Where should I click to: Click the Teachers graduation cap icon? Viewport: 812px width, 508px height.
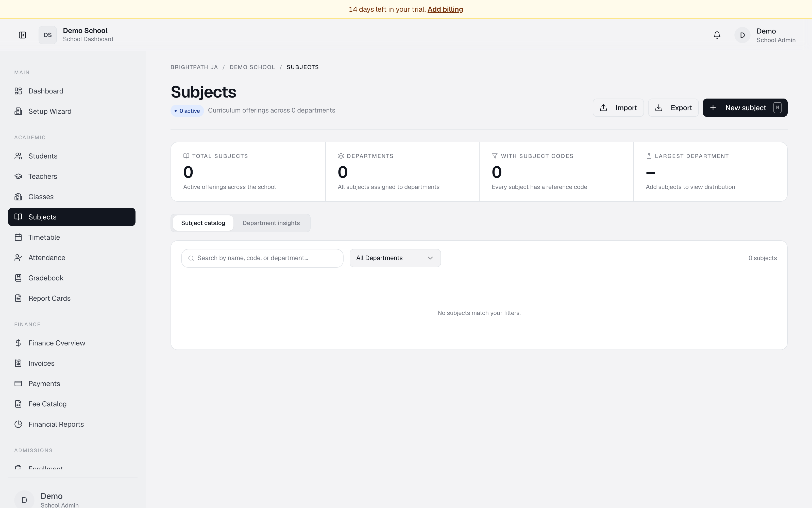click(x=19, y=176)
